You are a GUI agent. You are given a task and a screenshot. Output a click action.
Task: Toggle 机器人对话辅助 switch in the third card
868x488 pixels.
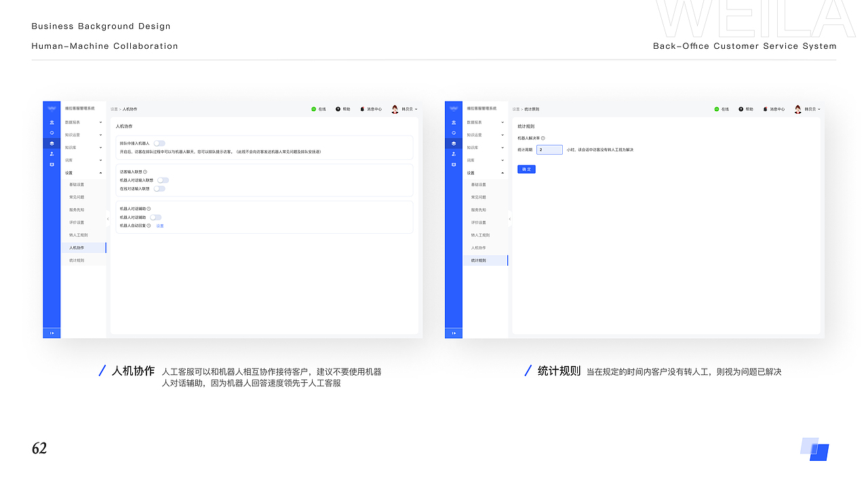(156, 218)
